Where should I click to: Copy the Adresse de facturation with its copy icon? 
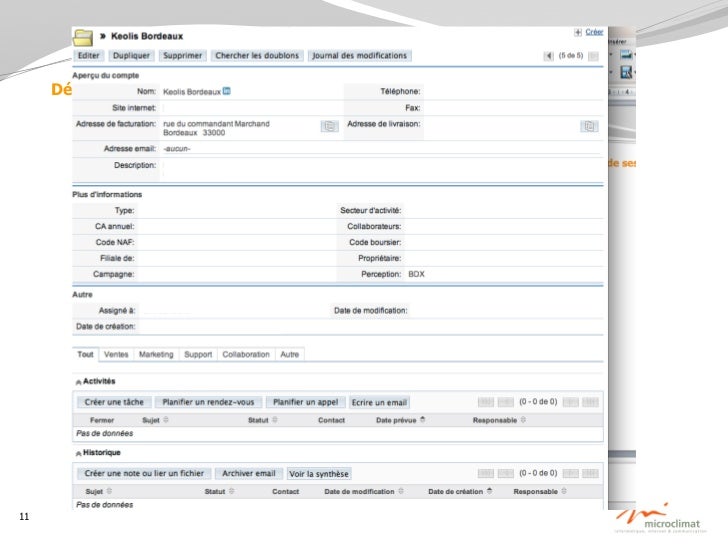pos(330,126)
